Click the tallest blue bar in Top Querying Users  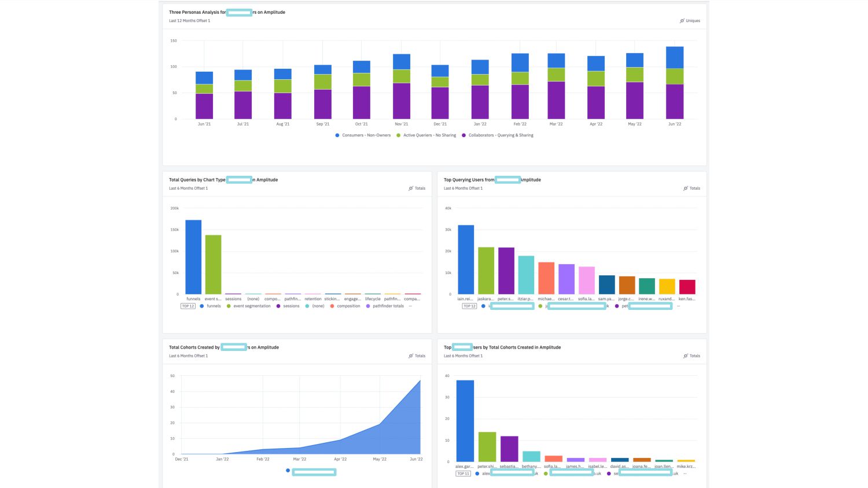click(x=466, y=260)
